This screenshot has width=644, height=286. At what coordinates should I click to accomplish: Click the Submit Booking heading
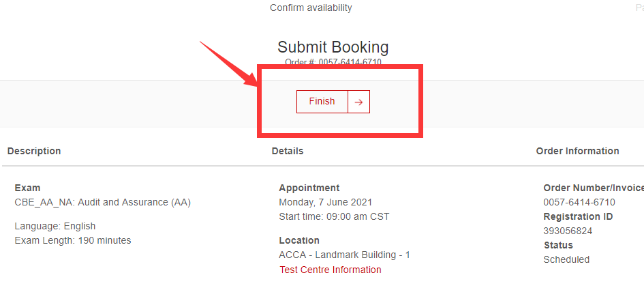point(333,47)
